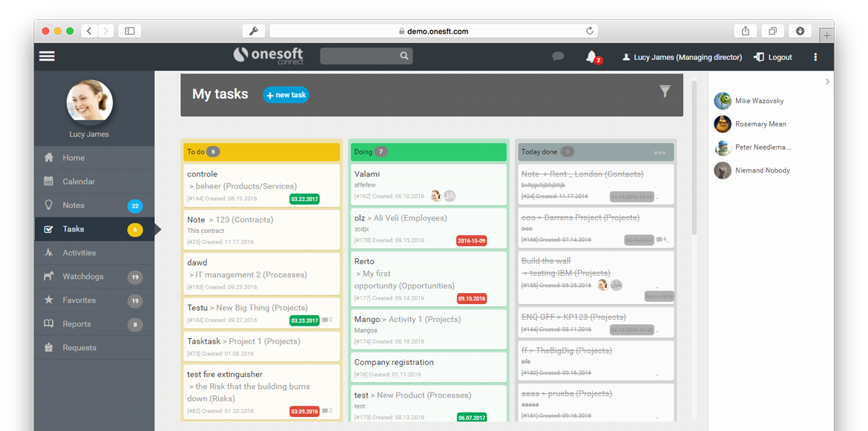Go to Watchdogs in the sidebar

[x=83, y=277]
